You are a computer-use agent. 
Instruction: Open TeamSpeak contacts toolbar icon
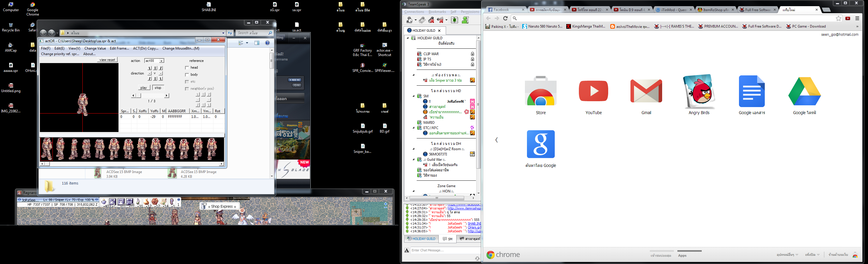465,20
